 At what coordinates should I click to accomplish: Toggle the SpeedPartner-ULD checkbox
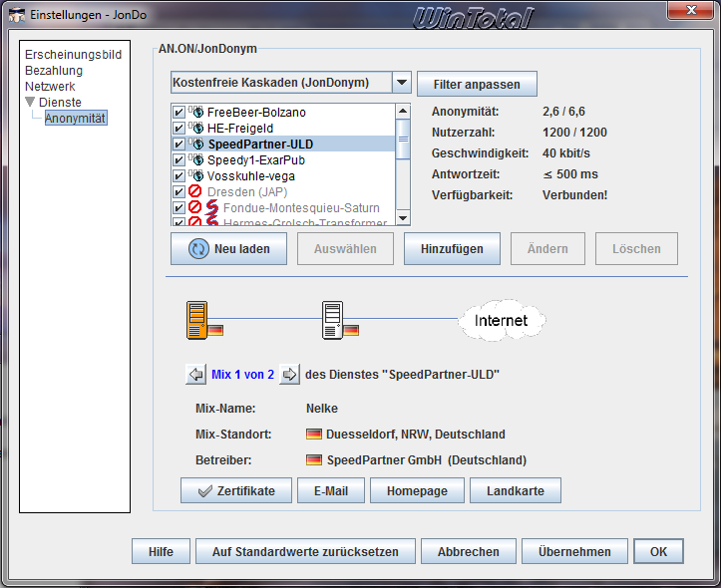point(179,145)
